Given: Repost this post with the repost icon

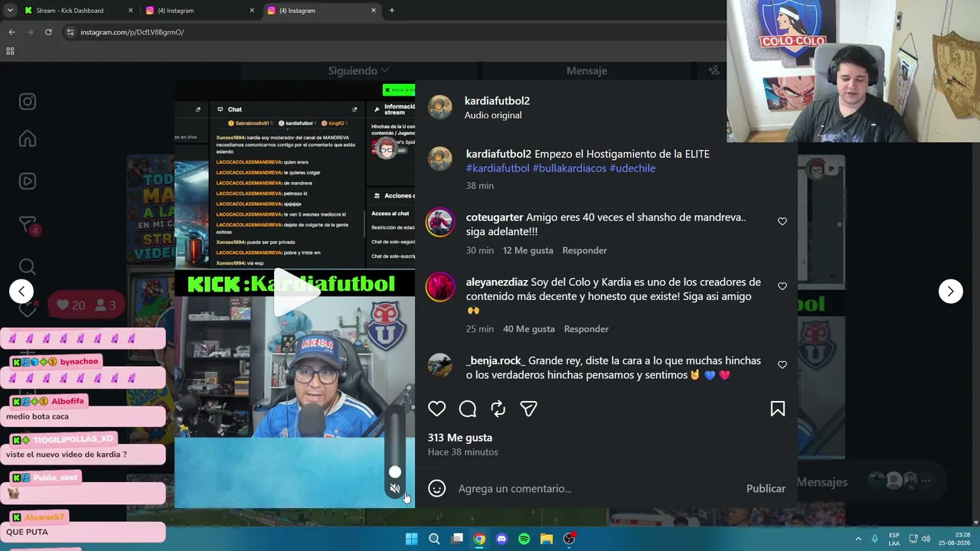Looking at the screenshot, I should [x=498, y=409].
